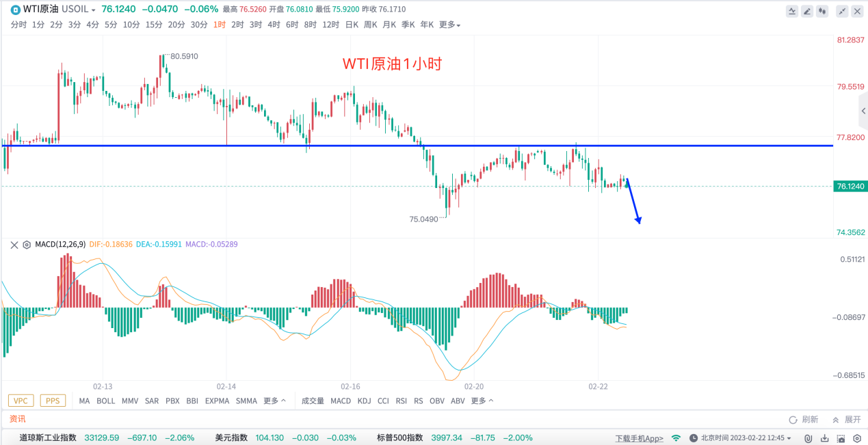
Task: Switch to the 周K timeframe
Action: (371, 25)
